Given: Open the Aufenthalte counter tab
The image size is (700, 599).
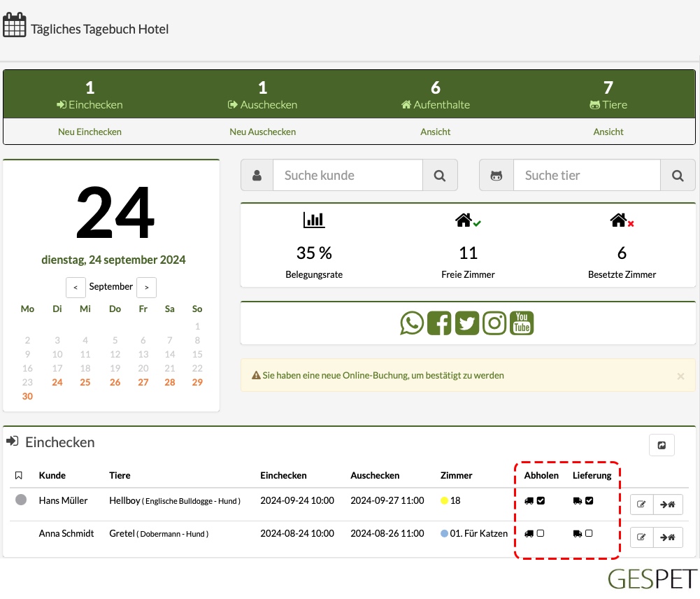Looking at the screenshot, I should 435,94.
